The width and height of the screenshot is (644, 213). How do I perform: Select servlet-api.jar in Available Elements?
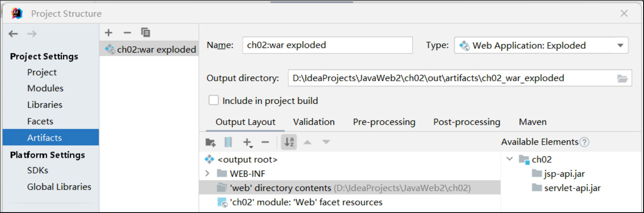coord(572,188)
